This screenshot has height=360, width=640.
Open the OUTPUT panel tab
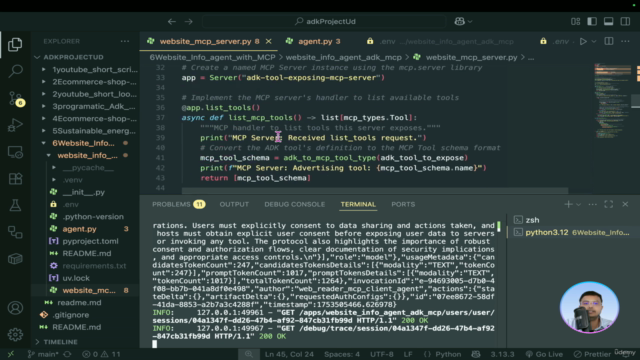[x=234, y=204]
